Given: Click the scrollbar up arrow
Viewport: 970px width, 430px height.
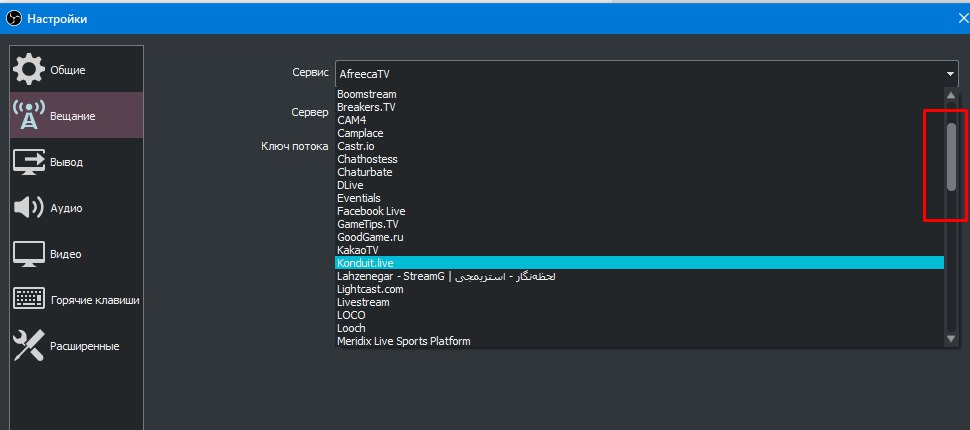Looking at the screenshot, I should coord(951,95).
